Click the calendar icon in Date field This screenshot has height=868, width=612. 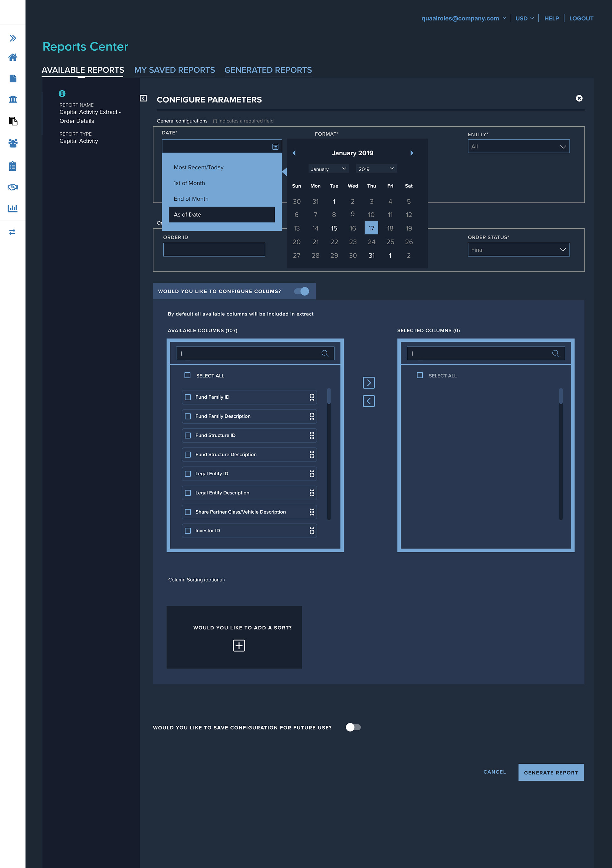tap(275, 146)
